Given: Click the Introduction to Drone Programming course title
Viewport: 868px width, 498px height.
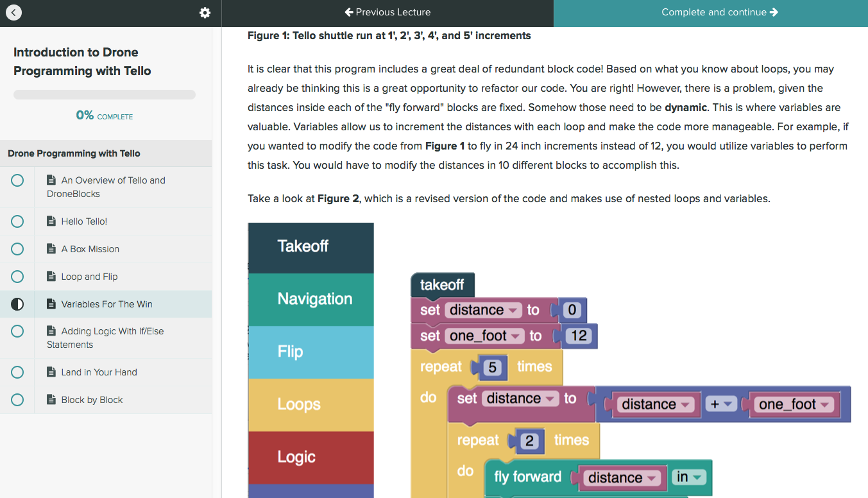Looking at the screenshot, I should coord(82,62).
